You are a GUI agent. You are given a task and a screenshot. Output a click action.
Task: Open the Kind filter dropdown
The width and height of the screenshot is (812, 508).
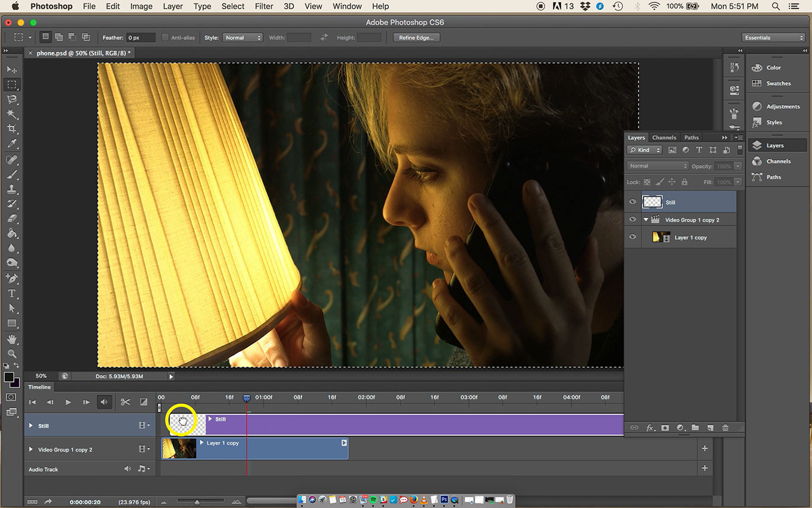click(644, 150)
